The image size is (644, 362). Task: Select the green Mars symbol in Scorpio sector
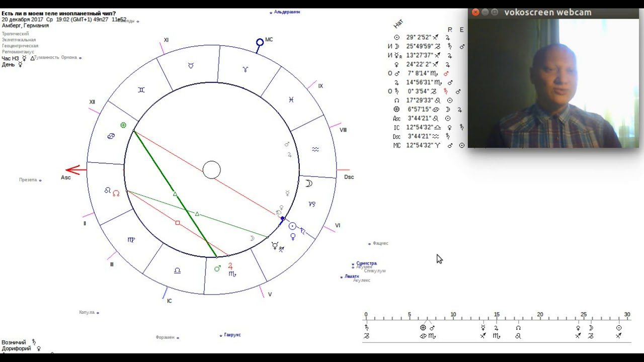pos(217,268)
